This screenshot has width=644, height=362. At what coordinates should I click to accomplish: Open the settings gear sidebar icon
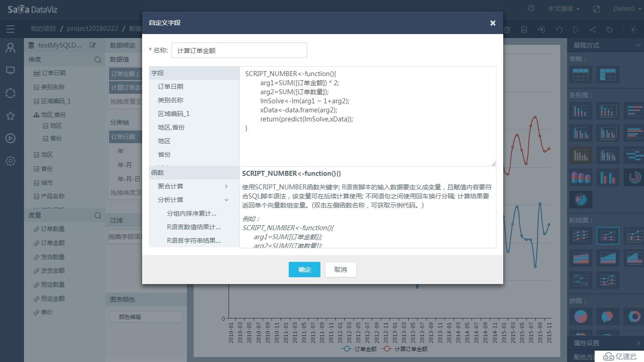[x=10, y=161]
